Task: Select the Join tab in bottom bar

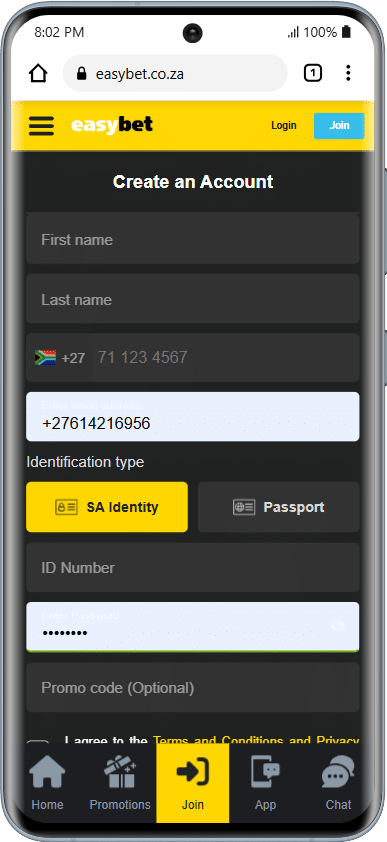Action: 193,783
